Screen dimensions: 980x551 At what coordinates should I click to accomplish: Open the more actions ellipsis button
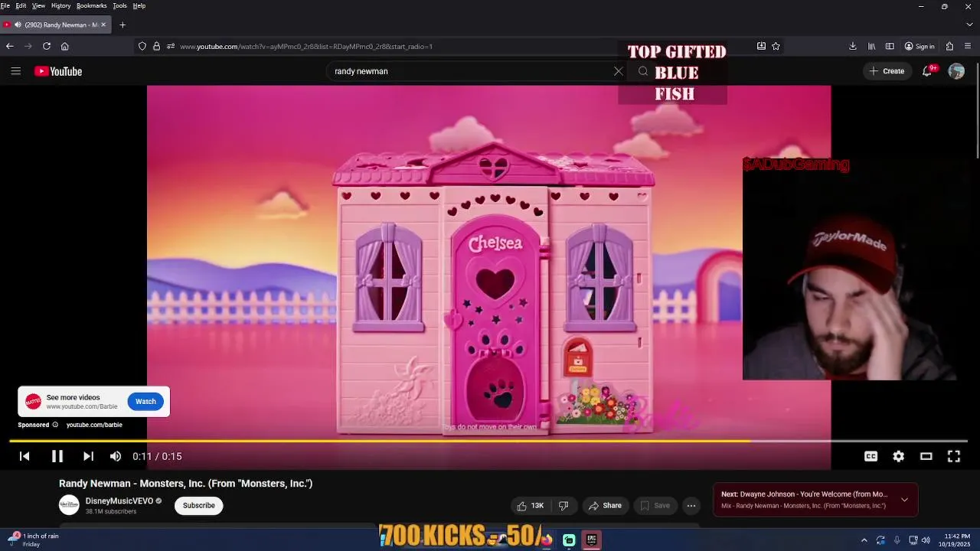pyautogui.click(x=691, y=505)
